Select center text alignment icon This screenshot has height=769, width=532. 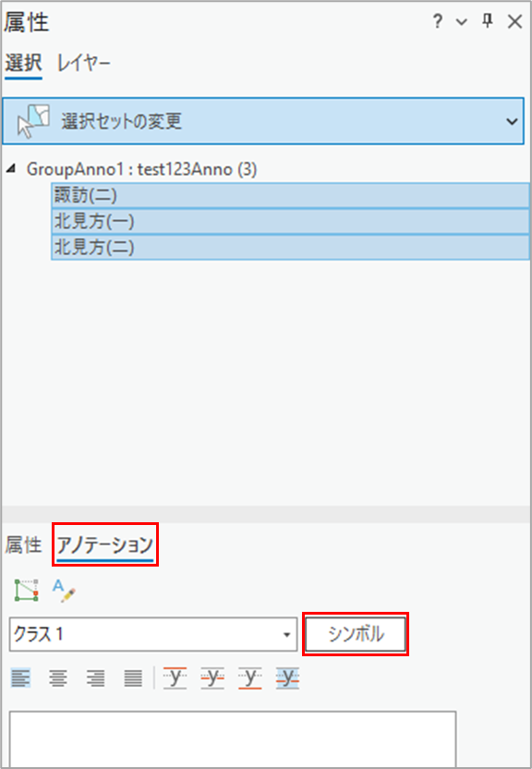(58, 678)
